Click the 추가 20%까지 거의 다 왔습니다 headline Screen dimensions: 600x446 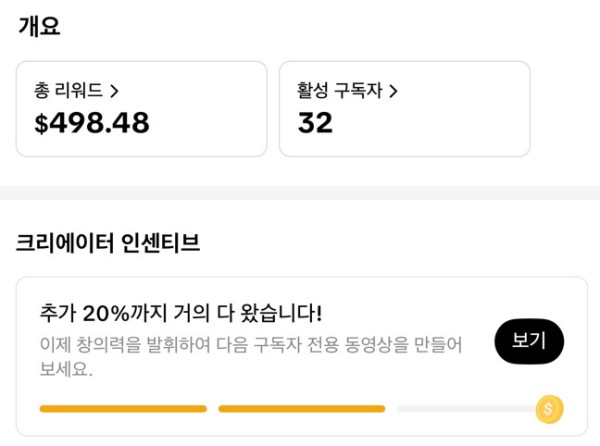click(x=180, y=313)
